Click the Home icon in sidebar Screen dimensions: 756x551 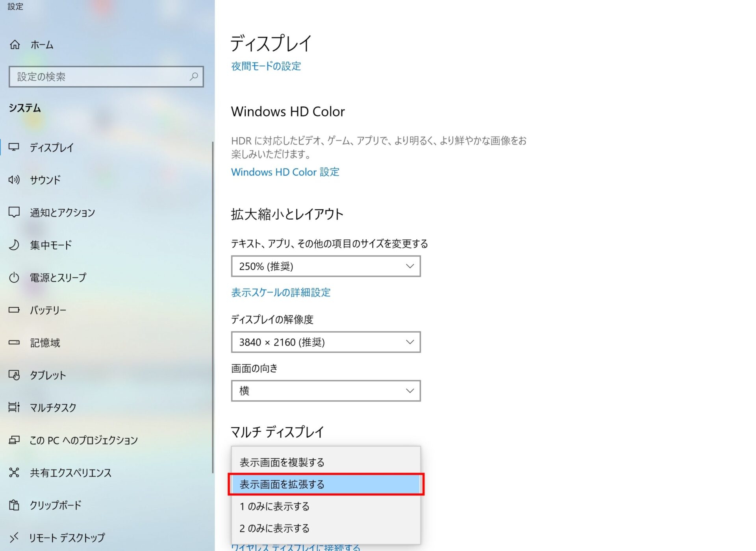(x=15, y=45)
